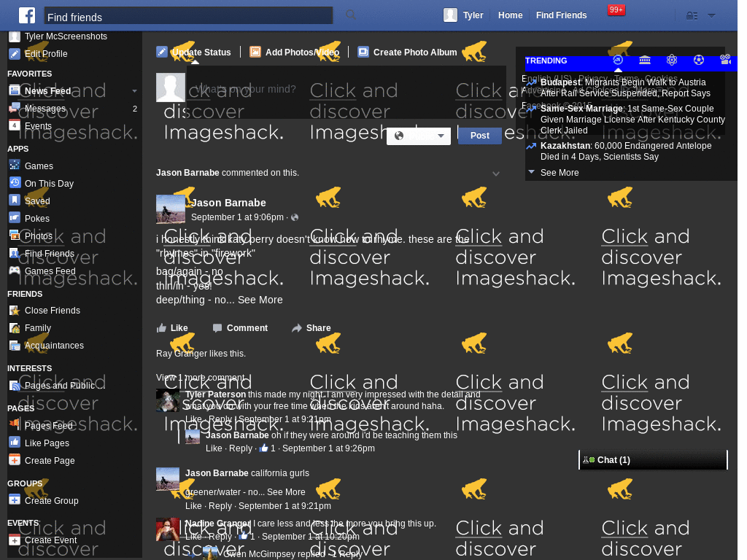Open Tyler profile link in top bar

(463, 15)
